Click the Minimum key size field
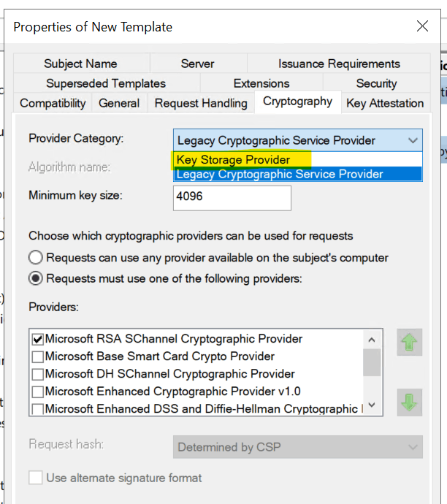 (232, 198)
